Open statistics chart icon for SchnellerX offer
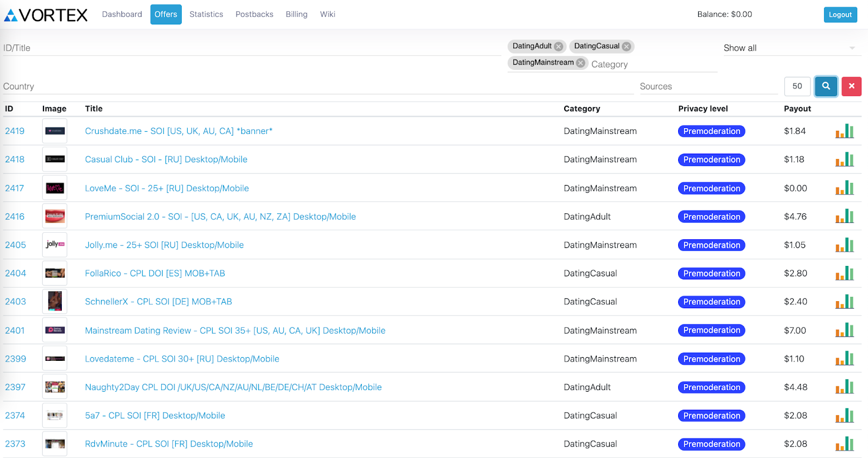Screen dimensions: 868x458 845,302
